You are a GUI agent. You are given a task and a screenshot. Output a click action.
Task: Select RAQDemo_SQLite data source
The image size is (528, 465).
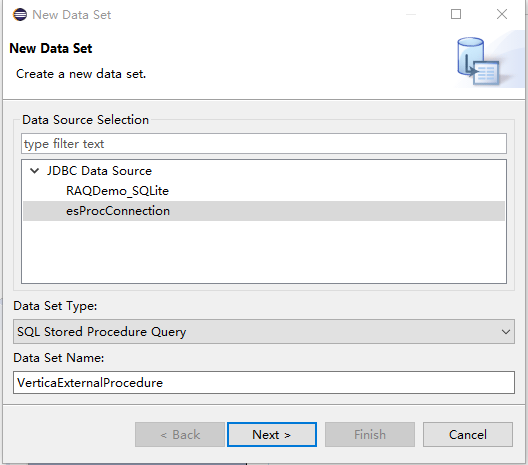coord(117,191)
